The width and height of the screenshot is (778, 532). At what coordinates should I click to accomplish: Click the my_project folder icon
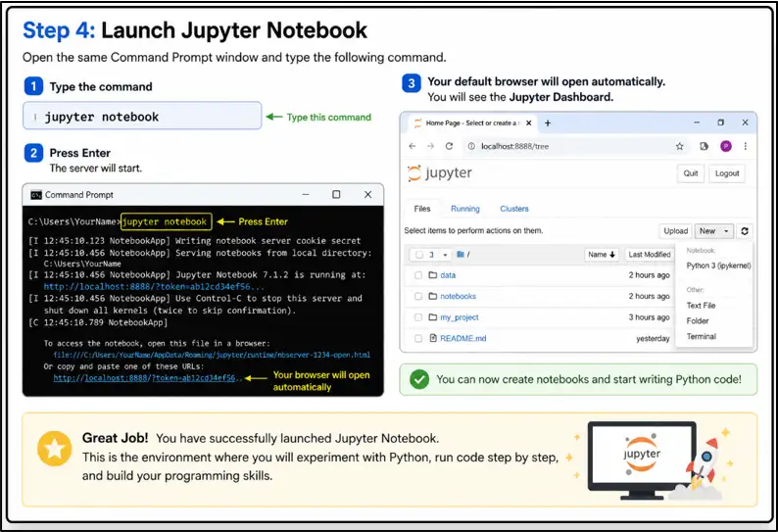(433, 317)
